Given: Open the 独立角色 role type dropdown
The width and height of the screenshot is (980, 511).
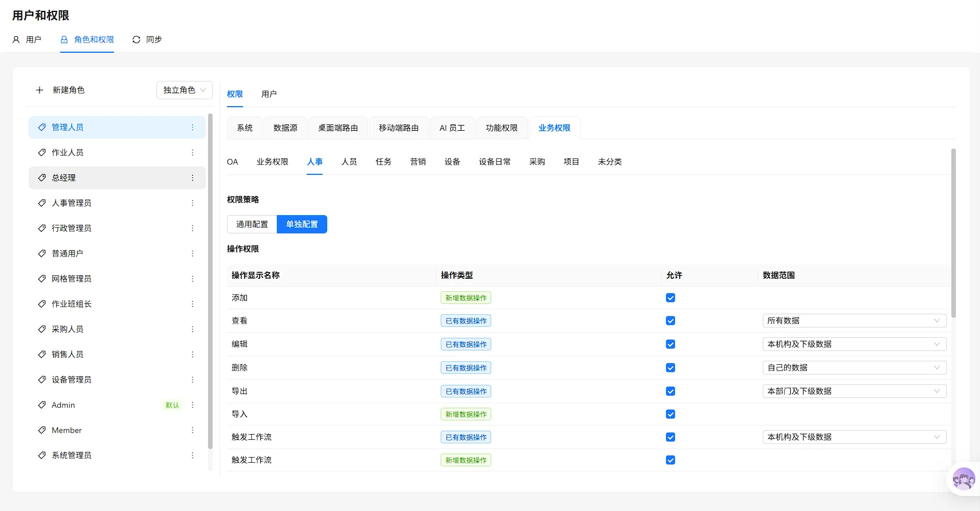Looking at the screenshot, I should (185, 90).
